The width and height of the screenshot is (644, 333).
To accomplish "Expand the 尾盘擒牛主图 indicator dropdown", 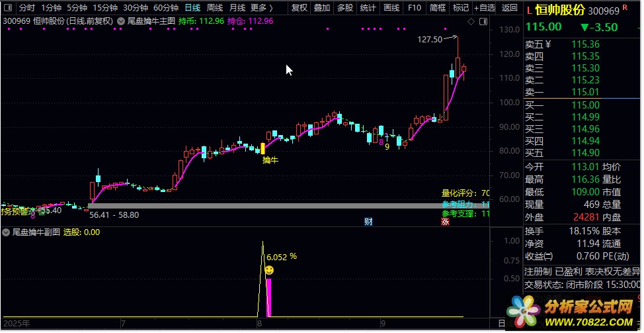I will pyautogui.click(x=121, y=21).
